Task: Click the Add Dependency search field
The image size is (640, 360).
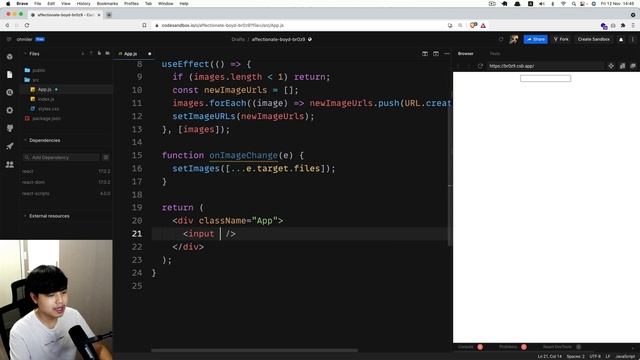Action: [61, 158]
